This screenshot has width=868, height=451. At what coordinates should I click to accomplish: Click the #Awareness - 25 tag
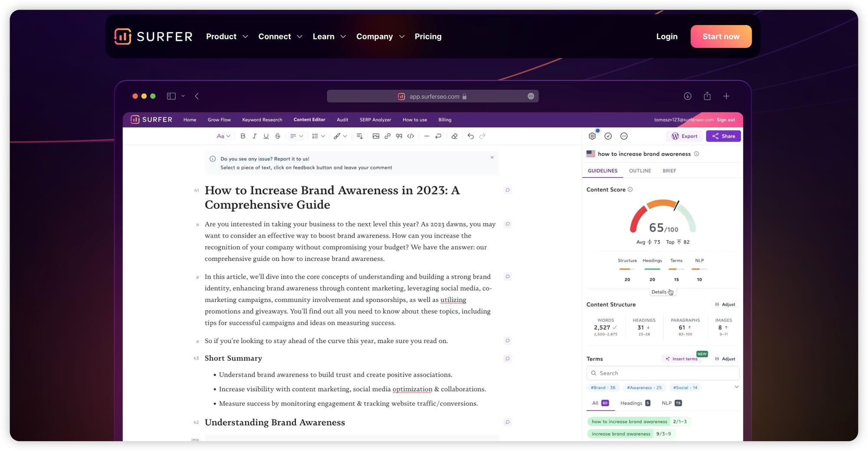click(644, 388)
